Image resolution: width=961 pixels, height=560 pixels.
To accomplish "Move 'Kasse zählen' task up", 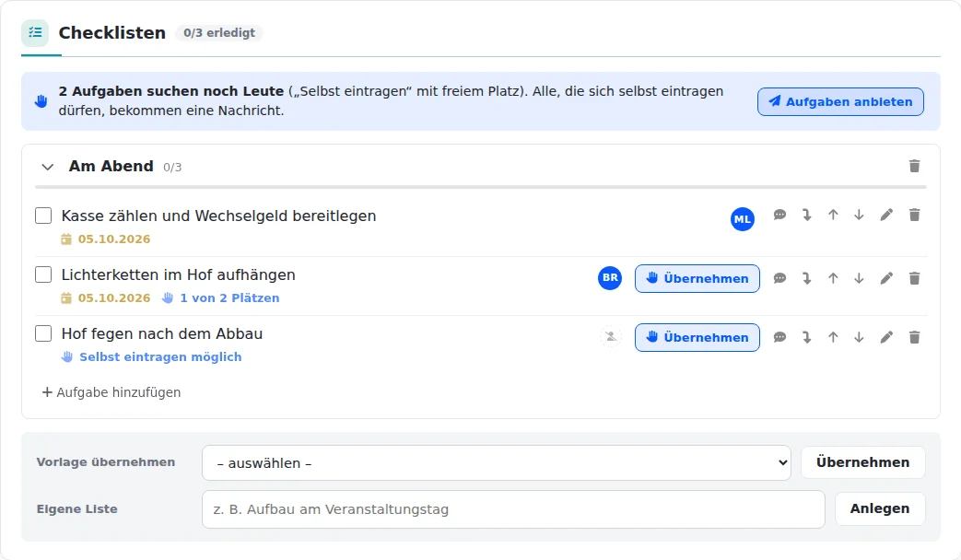I will click(833, 215).
